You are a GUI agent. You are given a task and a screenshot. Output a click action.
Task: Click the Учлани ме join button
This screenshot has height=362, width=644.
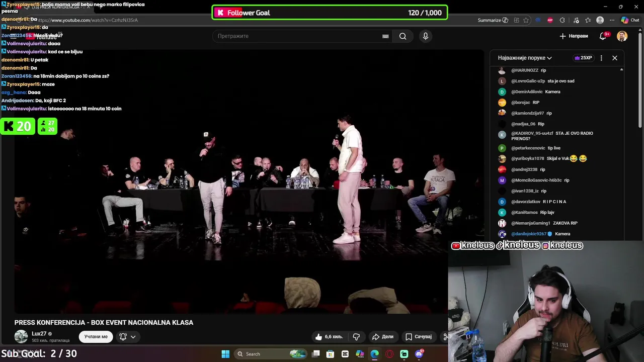[x=96, y=337]
